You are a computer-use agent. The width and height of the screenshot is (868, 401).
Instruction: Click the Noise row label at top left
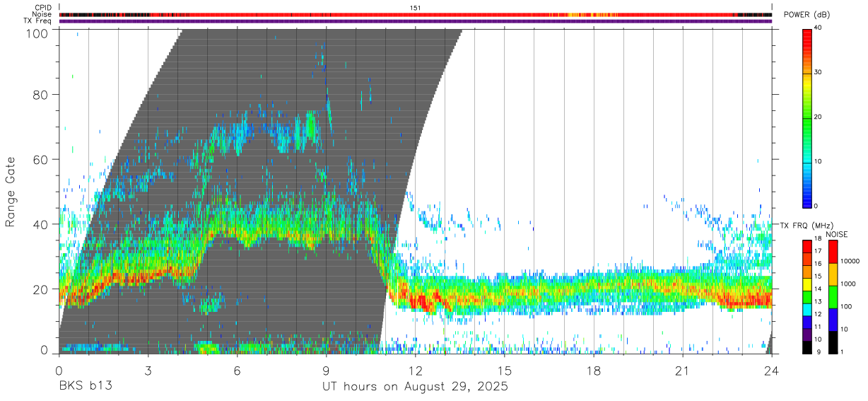42,14
